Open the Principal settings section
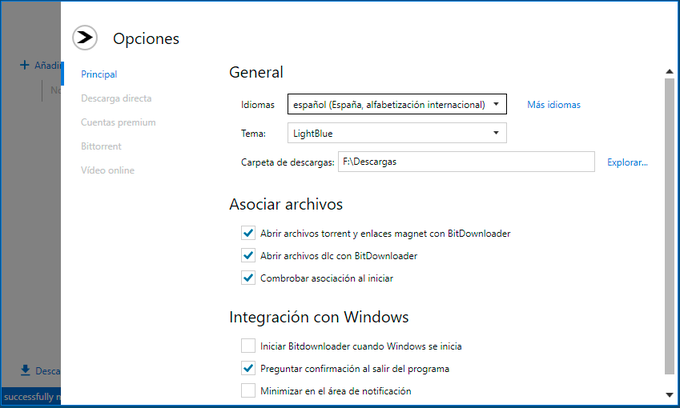This screenshot has width=680, height=408. click(99, 74)
